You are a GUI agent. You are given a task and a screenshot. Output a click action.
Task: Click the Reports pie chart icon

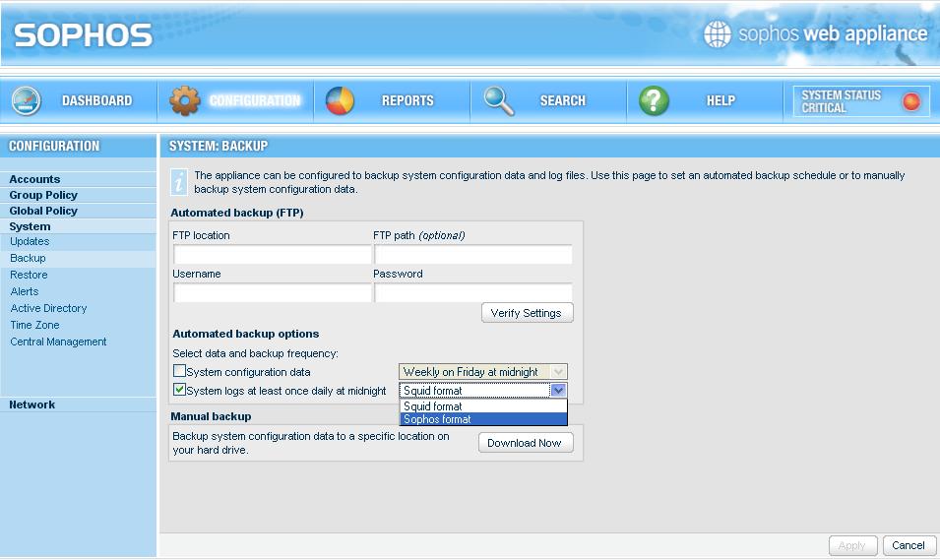[x=340, y=100]
